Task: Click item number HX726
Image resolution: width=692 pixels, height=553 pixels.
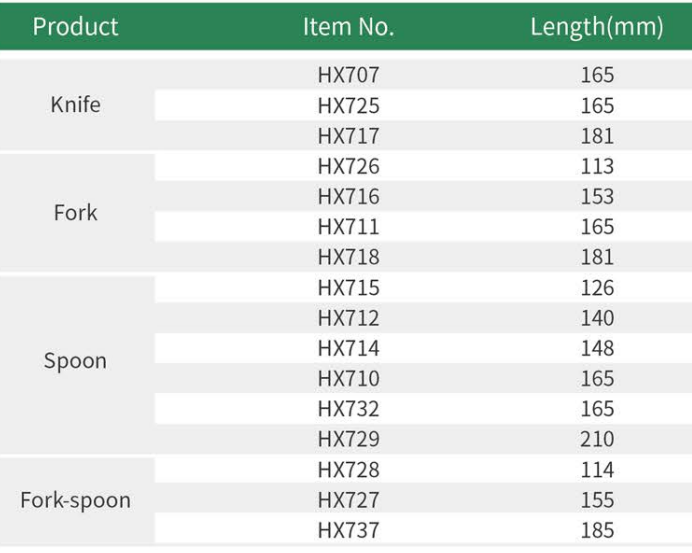Action: (x=348, y=166)
